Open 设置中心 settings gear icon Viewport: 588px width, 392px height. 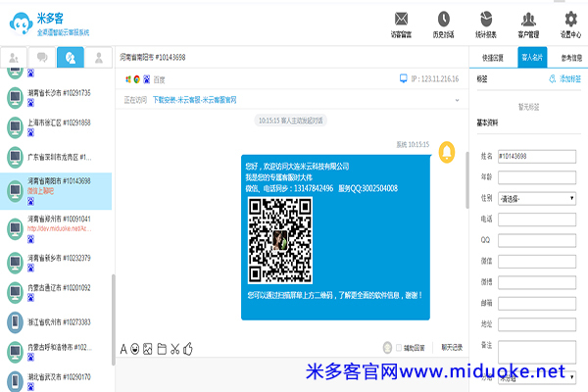pyautogui.click(x=570, y=19)
